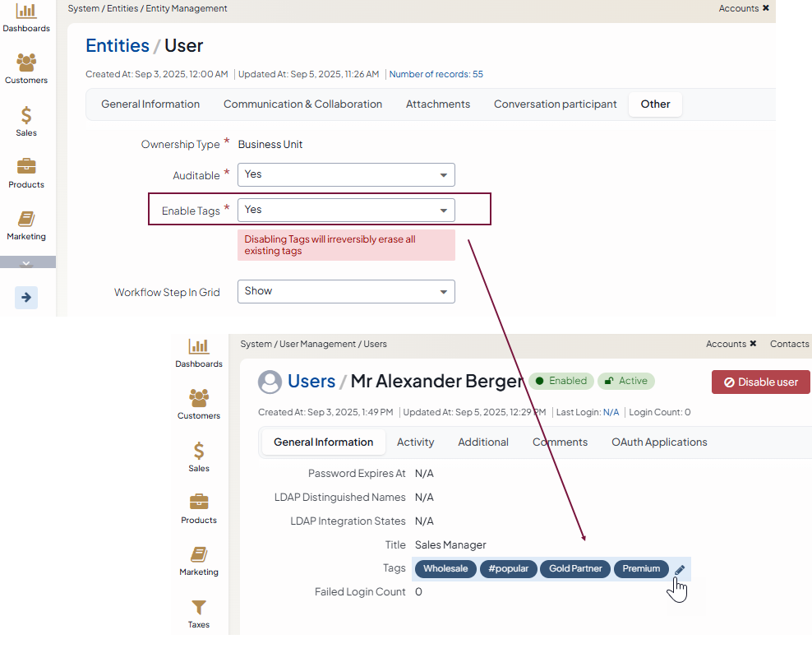This screenshot has height=653, width=812.
Task: Open Marketing book icon in lower sidebar
Action: click(199, 555)
